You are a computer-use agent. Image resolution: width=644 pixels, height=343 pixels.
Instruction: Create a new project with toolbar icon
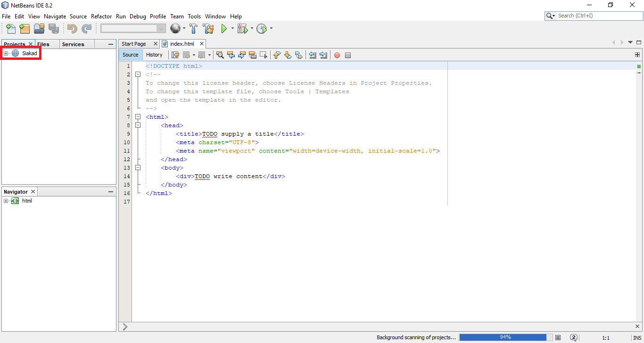coord(25,28)
